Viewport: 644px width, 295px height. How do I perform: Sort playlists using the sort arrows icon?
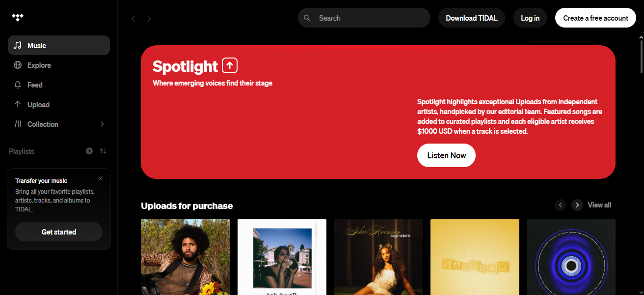click(103, 151)
